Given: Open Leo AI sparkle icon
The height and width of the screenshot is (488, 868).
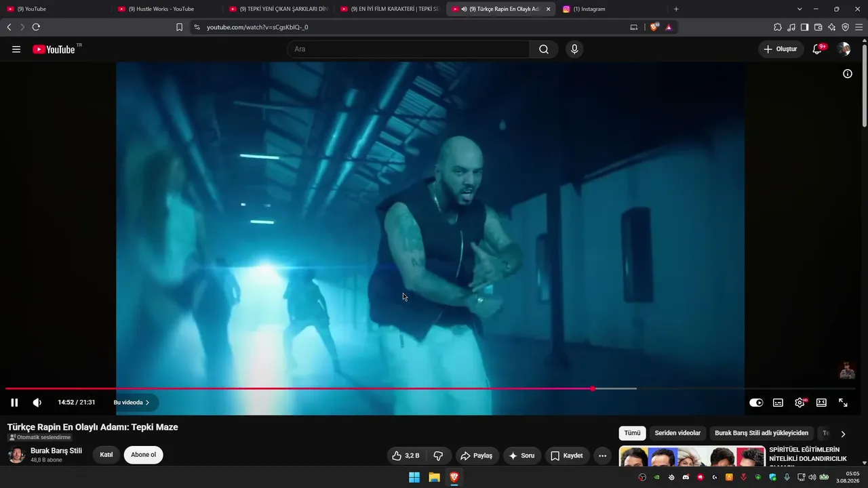Looking at the screenshot, I should (x=831, y=27).
